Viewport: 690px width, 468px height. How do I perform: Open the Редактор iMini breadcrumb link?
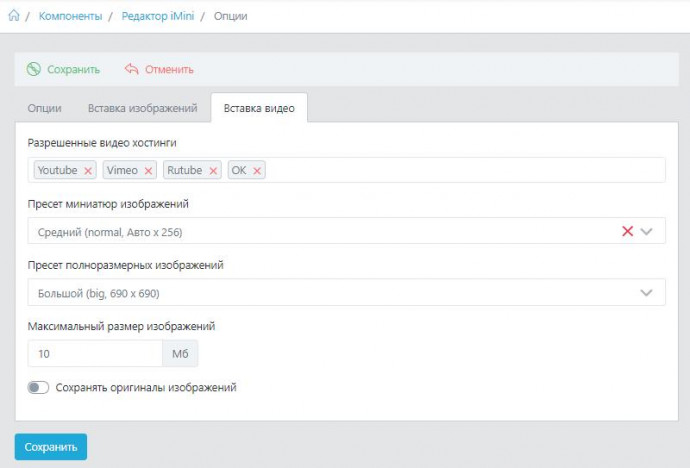tap(158, 16)
